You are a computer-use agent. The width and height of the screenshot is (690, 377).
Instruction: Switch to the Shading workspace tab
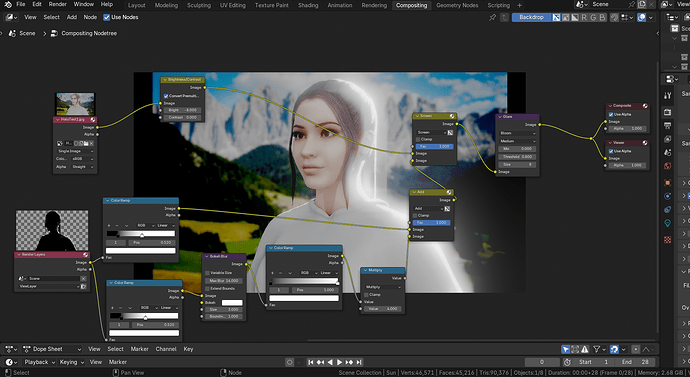tap(308, 5)
